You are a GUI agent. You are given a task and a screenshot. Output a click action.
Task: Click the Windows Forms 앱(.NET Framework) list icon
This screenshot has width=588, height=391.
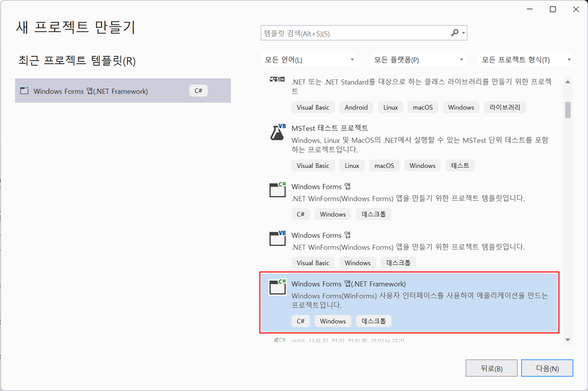point(277,287)
